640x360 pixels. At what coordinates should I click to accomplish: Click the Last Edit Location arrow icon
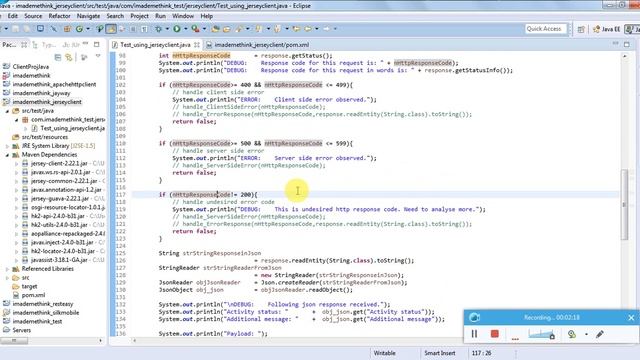[296, 29]
